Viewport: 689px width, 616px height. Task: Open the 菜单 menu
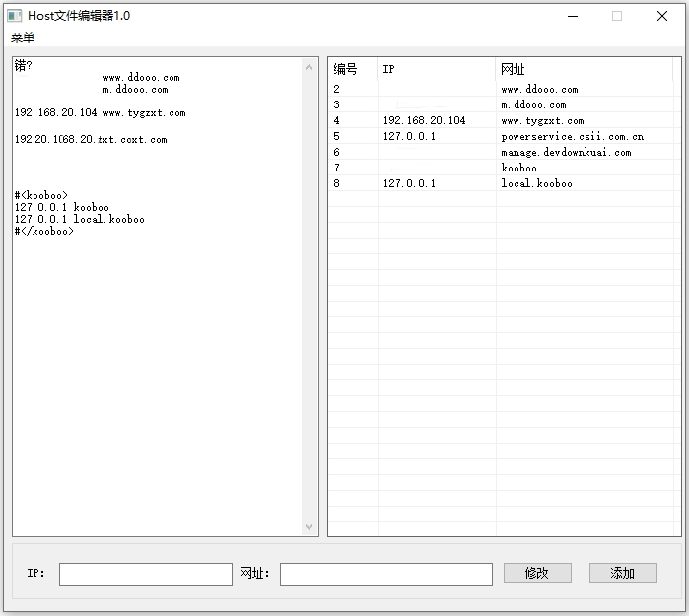23,37
